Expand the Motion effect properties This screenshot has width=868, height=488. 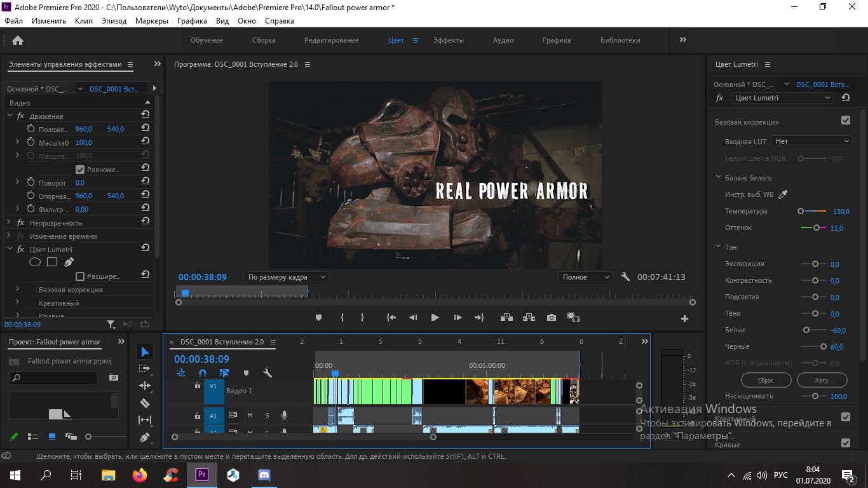(x=10, y=116)
